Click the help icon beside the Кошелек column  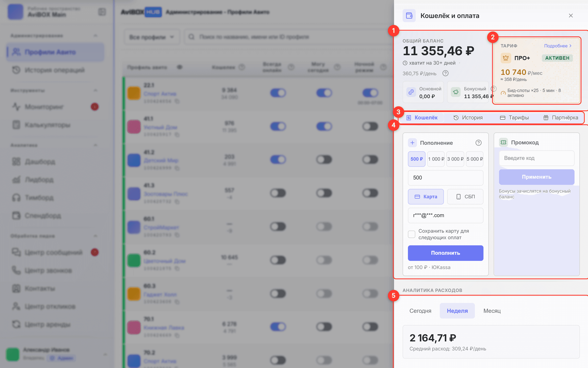pos(242,67)
